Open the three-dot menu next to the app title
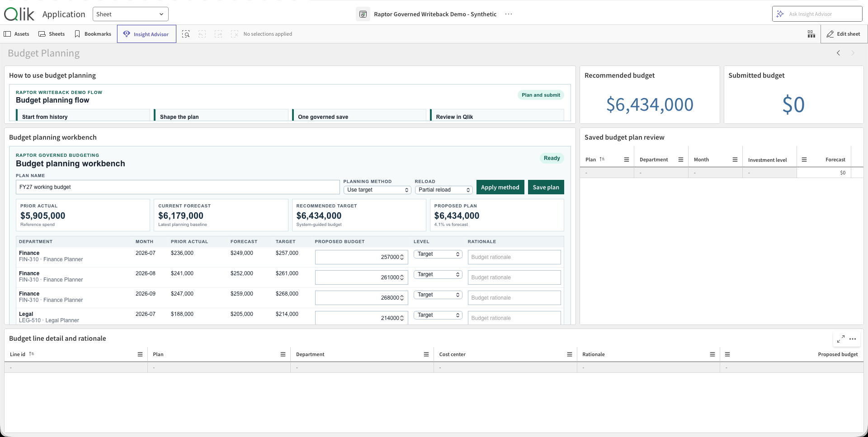Screen dimensions: 868x437 (509, 14)
